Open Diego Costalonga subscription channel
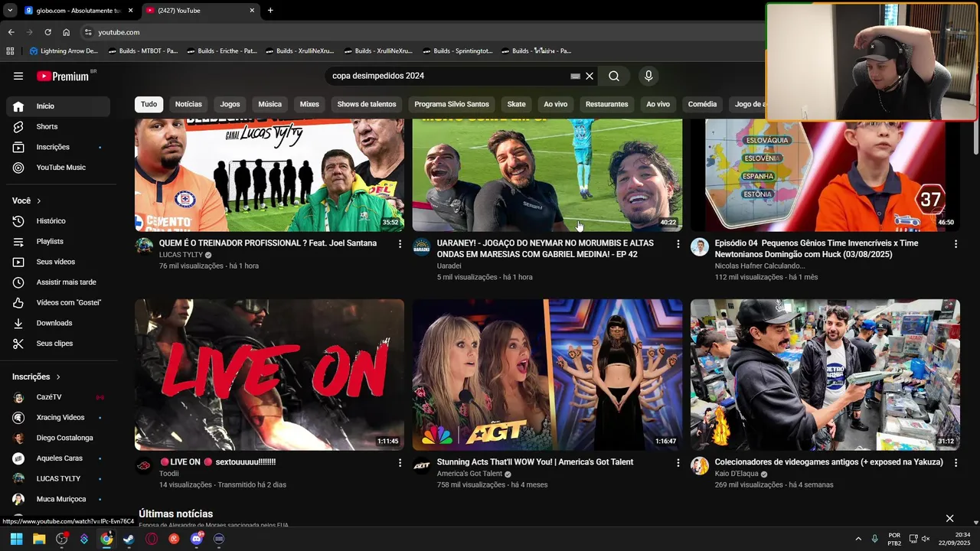The height and width of the screenshot is (551, 980). click(x=58, y=438)
